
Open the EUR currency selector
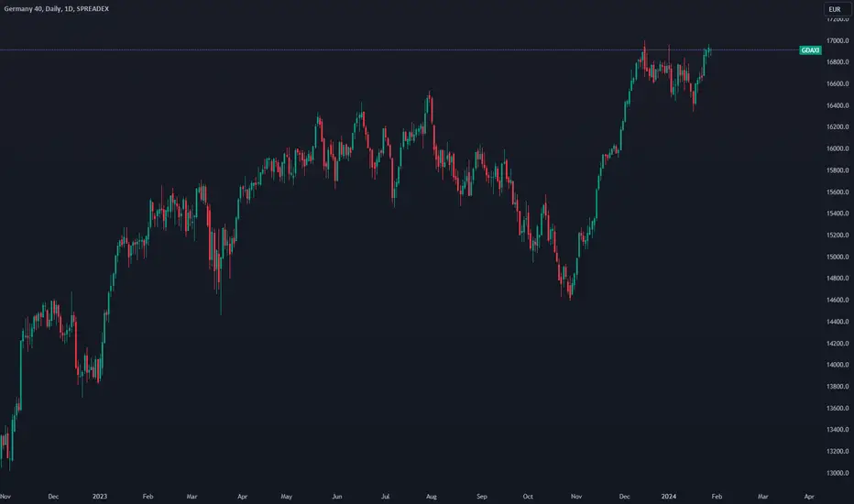(x=838, y=9)
